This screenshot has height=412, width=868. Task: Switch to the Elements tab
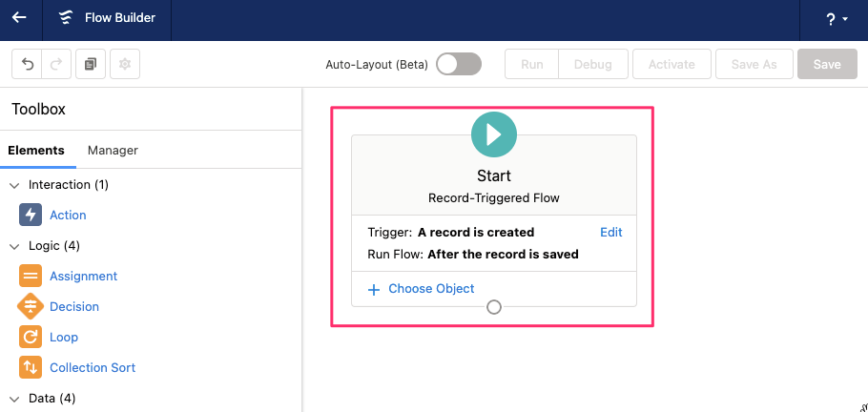pyautogui.click(x=36, y=150)
